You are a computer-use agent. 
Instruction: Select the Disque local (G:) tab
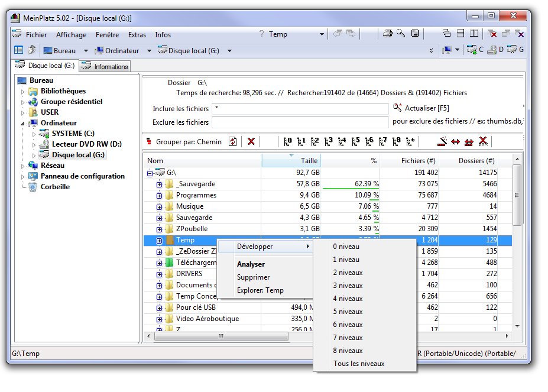(46, 66)
